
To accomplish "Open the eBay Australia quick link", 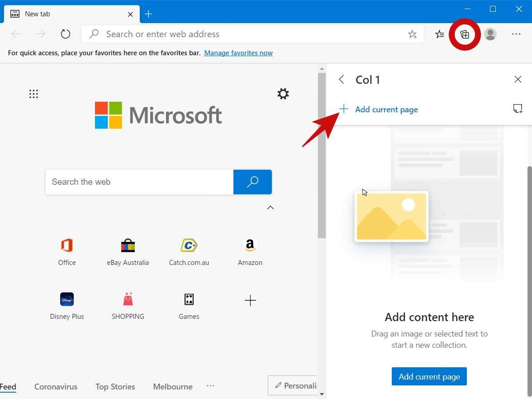I will tap(128, 252).
